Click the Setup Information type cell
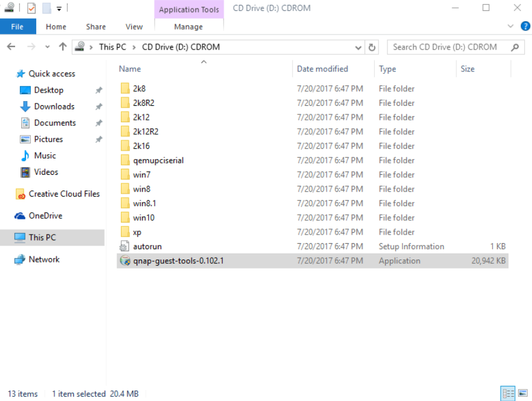The width and height of the screenshot is (532, 401). (411, 246)
